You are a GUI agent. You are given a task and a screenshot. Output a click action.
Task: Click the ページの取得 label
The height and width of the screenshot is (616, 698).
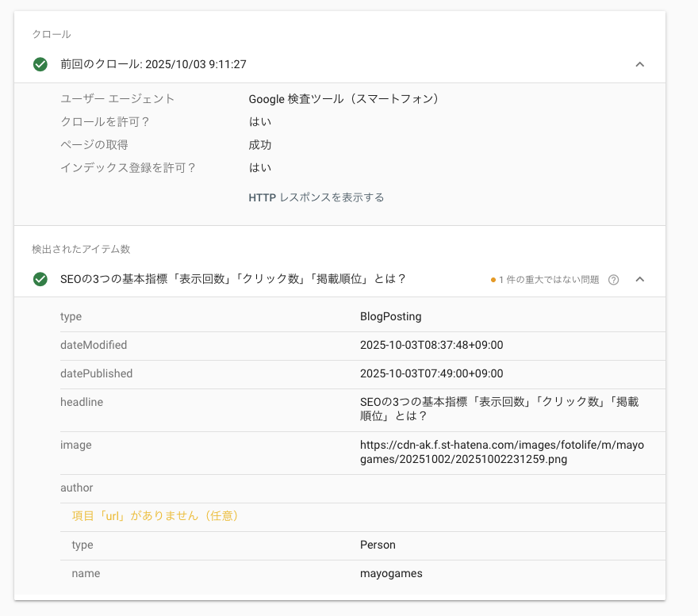(x=94, y=144)
